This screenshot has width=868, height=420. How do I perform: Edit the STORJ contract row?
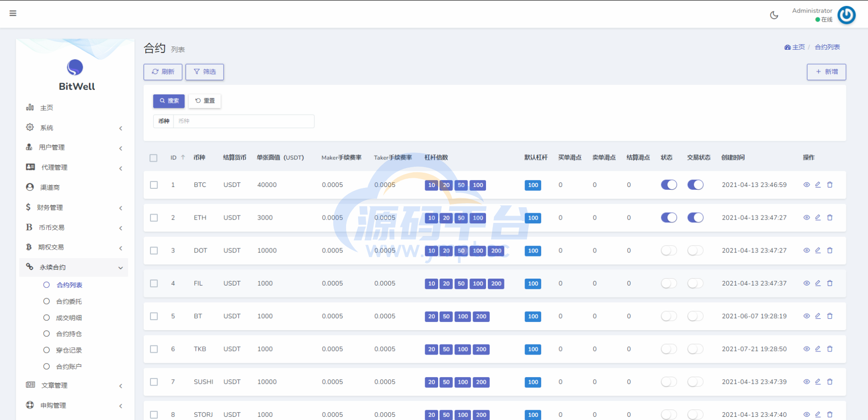818,414
